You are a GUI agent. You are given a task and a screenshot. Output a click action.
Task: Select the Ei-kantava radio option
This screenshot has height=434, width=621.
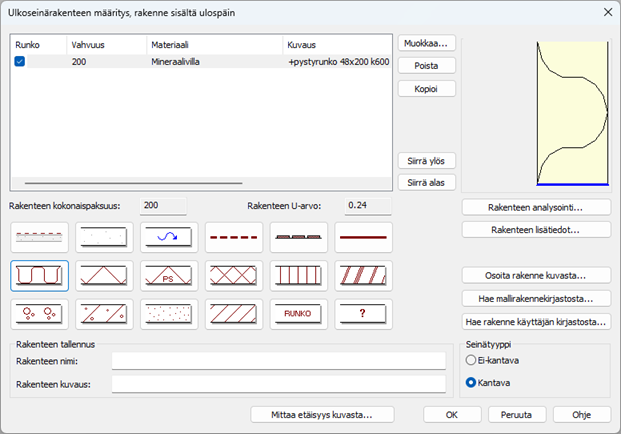coord(473,360)
